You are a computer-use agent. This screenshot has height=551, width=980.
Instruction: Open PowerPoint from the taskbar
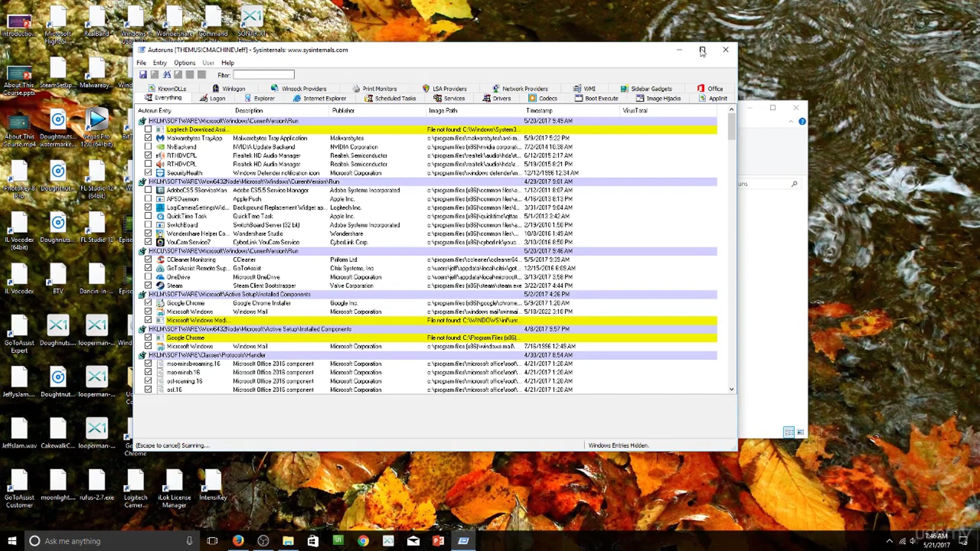pyautogui.click(x=438, y=540)
